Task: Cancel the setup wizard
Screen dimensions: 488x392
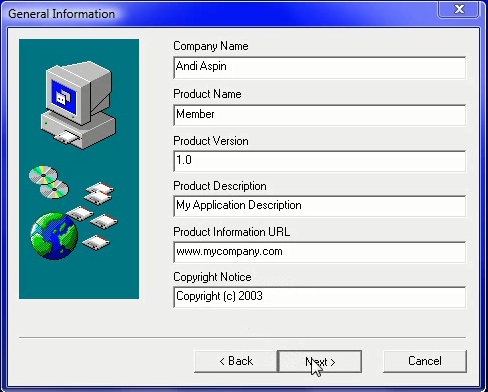Action: tap(425, 361)
